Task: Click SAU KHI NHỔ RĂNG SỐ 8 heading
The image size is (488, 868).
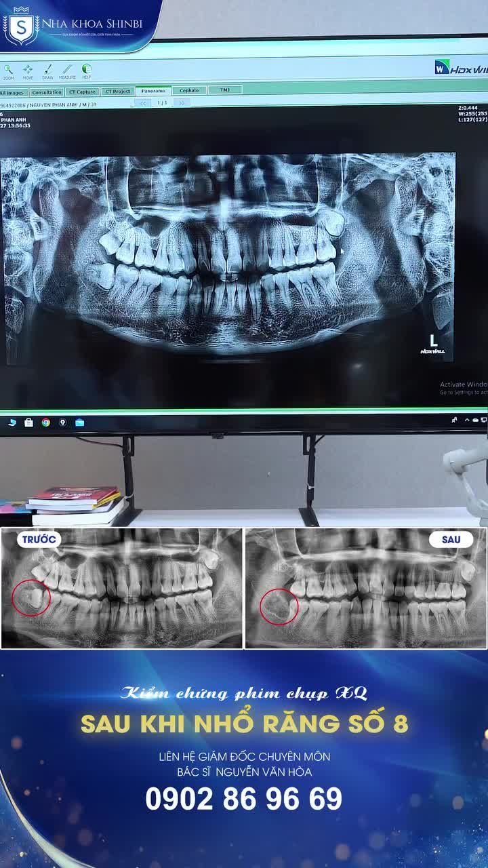Action: coord(244,724)
